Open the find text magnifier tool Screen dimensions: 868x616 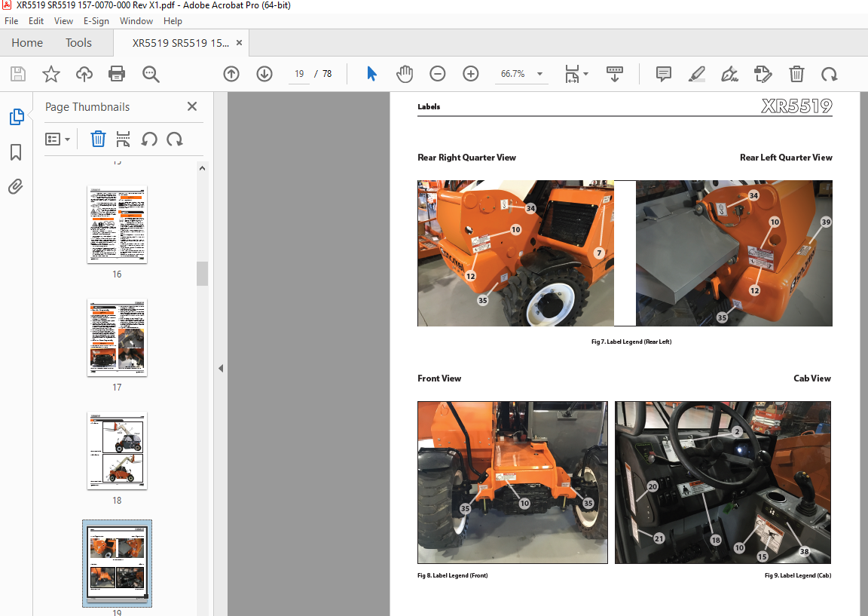[151, 74]
